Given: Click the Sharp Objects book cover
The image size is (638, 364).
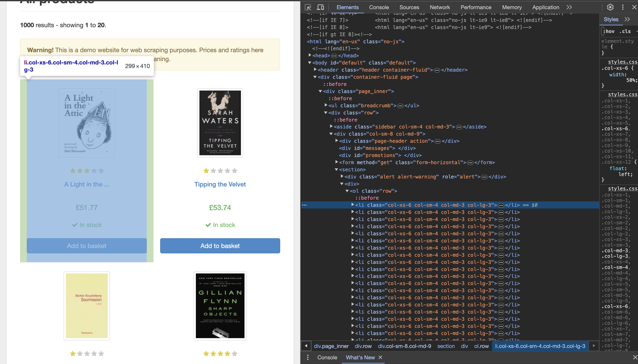Looking at the screenshot, I should click(220, 306).
